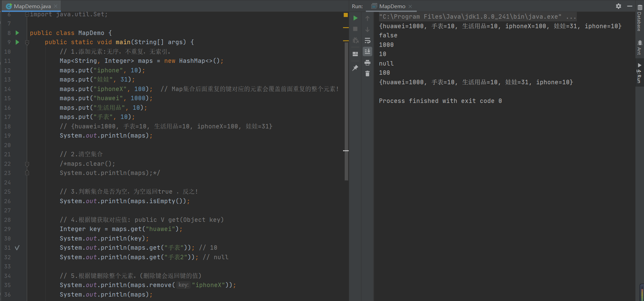644x301 pixels.
Task: Collapse block comment fold at maps.clear line
Action: pyautogui.click(x=27, y=164)
